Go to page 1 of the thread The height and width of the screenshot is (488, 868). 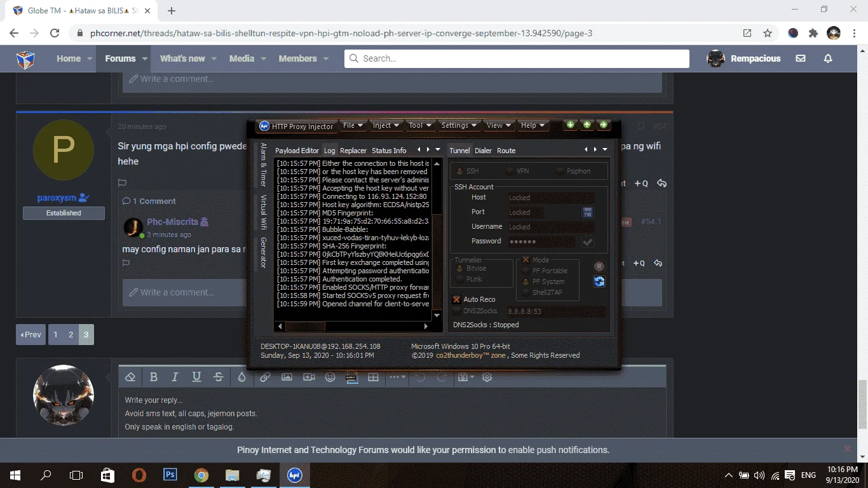[56, 335]
